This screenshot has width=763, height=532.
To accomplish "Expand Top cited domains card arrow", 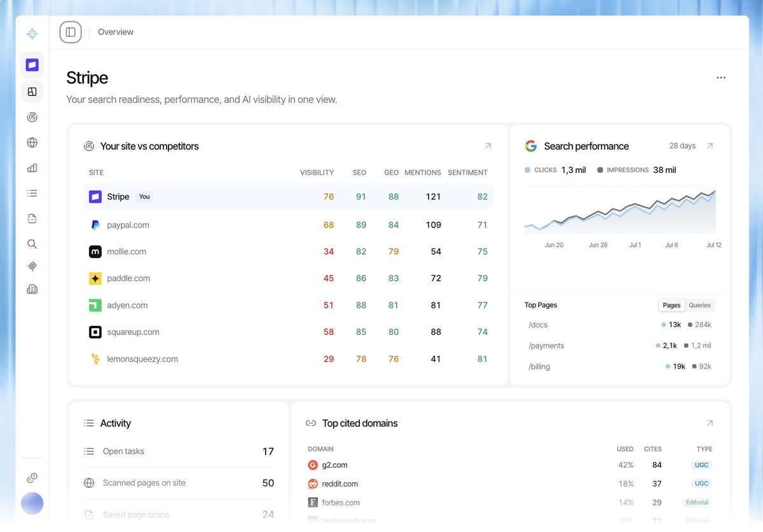I will [710, 423].
